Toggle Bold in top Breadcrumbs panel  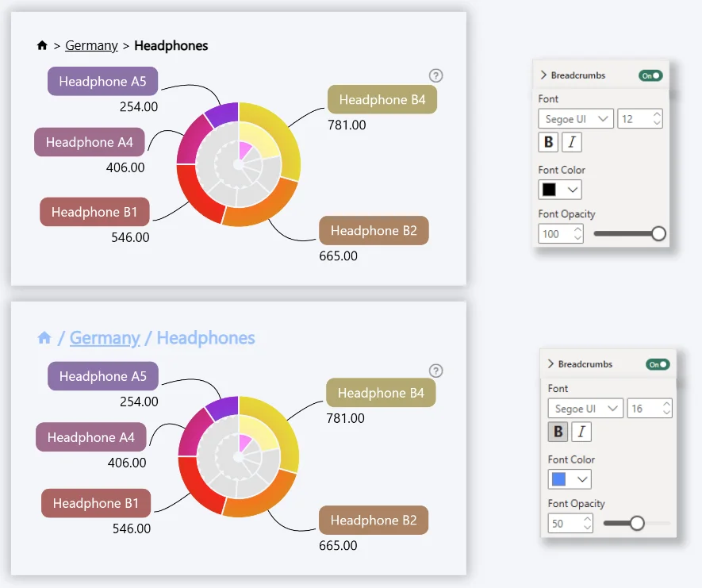(x=548, y=142)
